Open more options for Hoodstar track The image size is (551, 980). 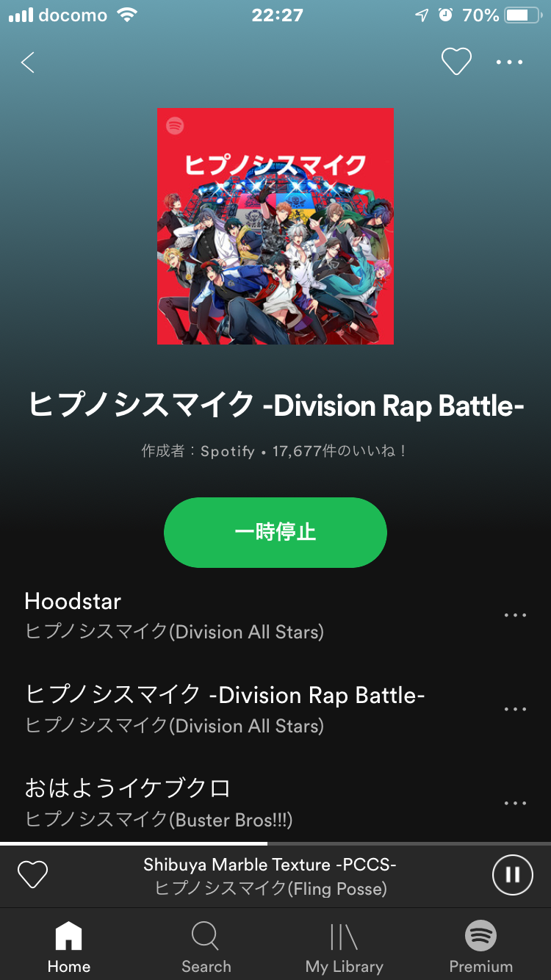pos(515,615)
